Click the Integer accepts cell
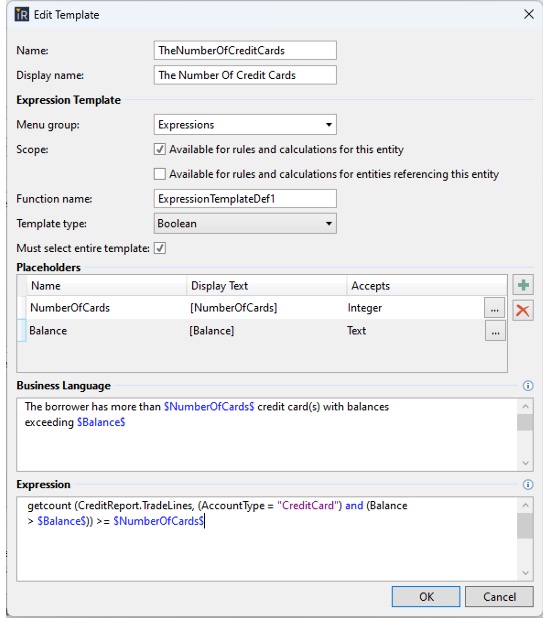Viewport: 543px width, 618px height. [415, 308]
